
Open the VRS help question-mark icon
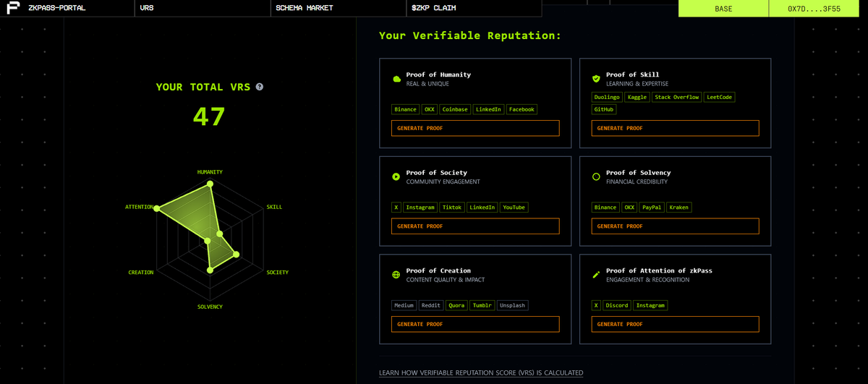pyautogui.click(x=260, y=87)
